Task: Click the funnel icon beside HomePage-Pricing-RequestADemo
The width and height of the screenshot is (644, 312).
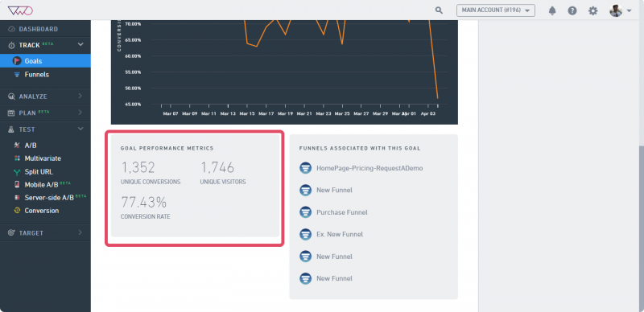Action: 305,168
